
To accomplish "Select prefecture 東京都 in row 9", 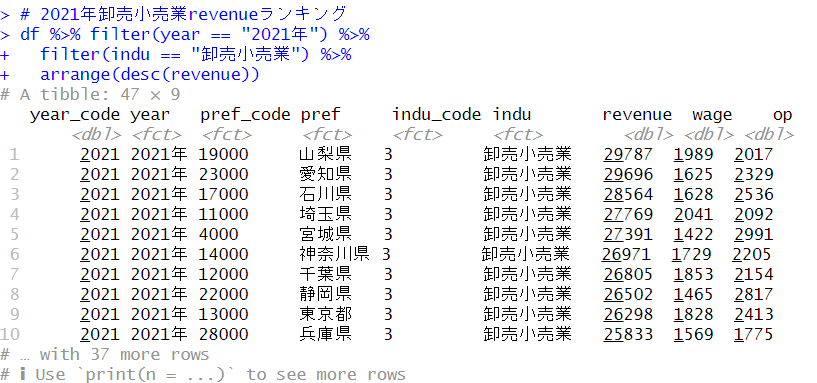I will click(x=325, y=314).
